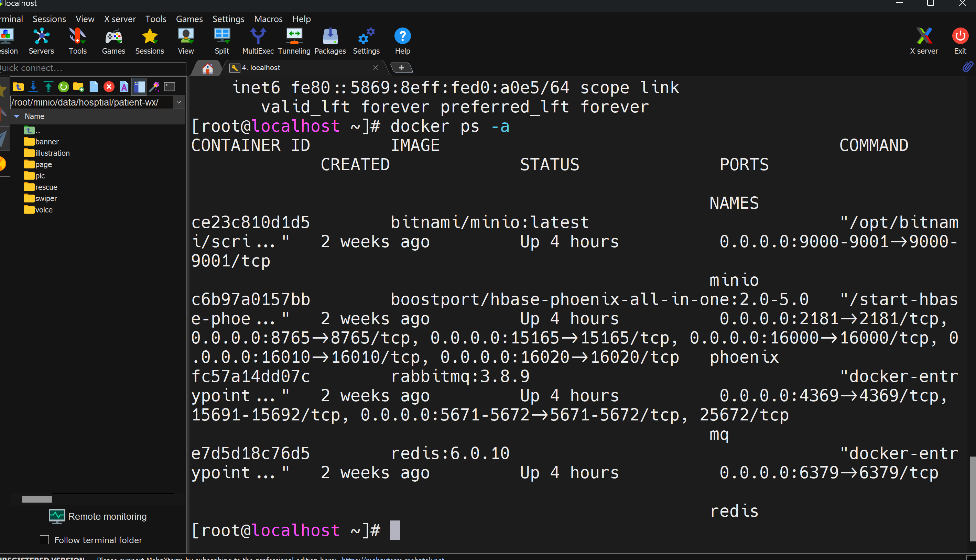Select the illustration folder
Screen dimensions: 976x560
(47, 153)
